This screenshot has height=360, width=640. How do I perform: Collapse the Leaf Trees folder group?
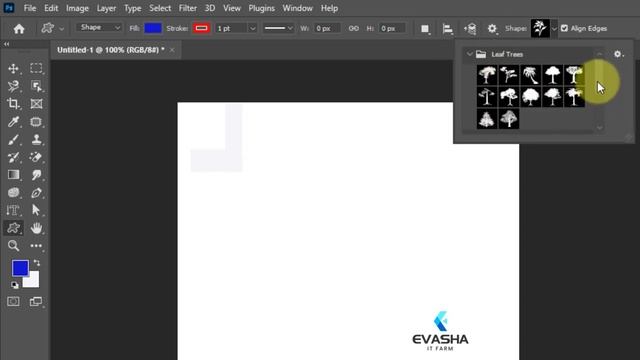coord(469,54)
